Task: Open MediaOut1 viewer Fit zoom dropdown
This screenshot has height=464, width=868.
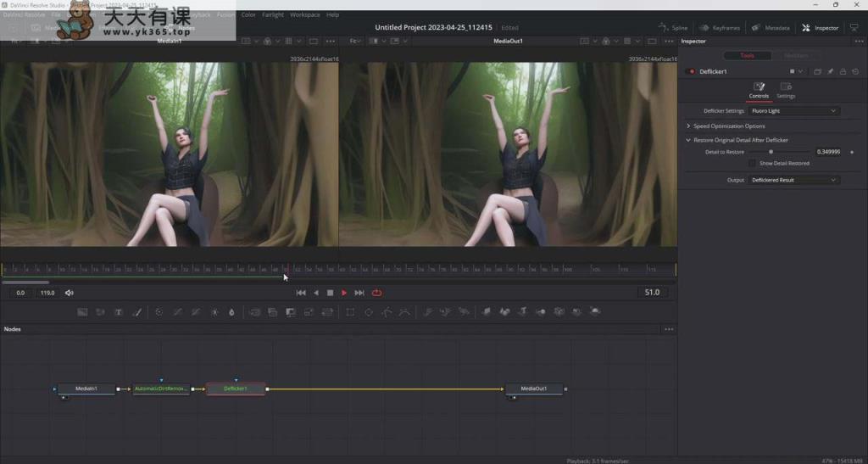Action: 356,42
